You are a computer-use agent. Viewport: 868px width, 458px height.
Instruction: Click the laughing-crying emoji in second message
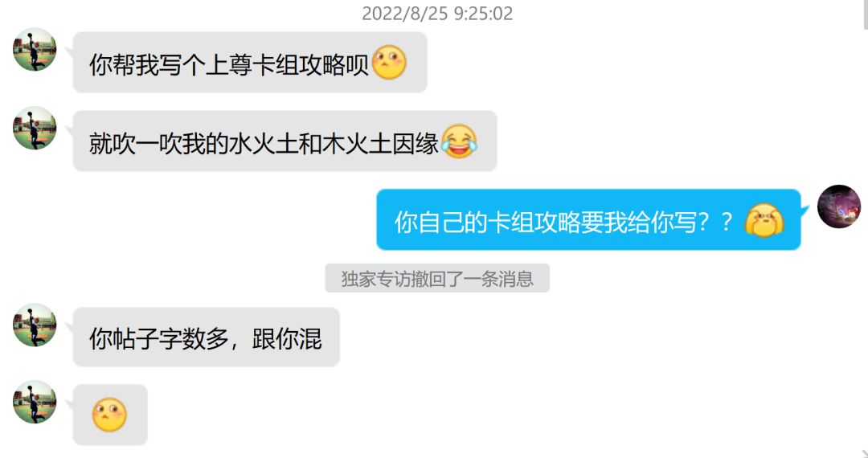pyautogui.click(x=459, y=141)
